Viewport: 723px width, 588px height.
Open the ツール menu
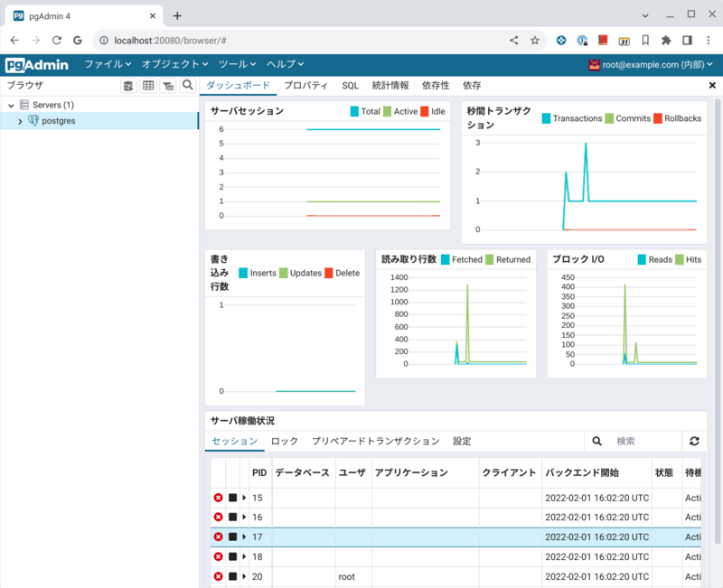click(238, 65)
